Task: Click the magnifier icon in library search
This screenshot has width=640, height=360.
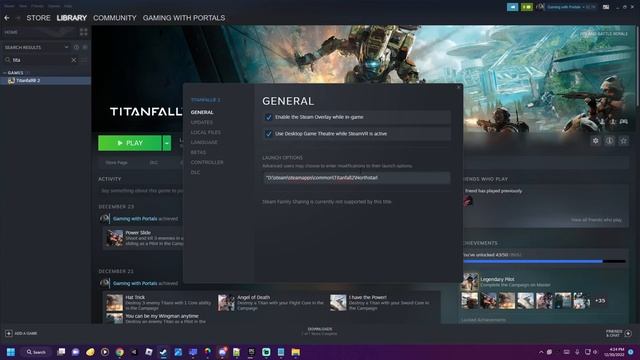Action: coord(7,60)
